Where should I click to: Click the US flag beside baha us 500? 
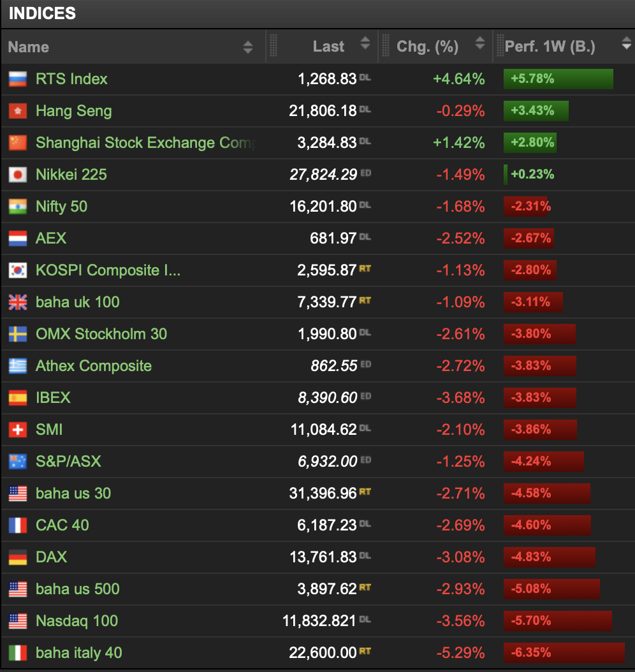pos(18,589)
